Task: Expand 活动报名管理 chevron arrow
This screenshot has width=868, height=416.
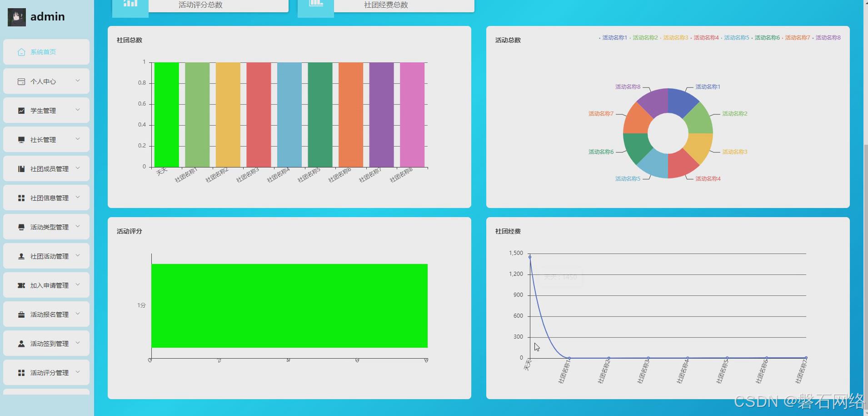Action: 78,314
